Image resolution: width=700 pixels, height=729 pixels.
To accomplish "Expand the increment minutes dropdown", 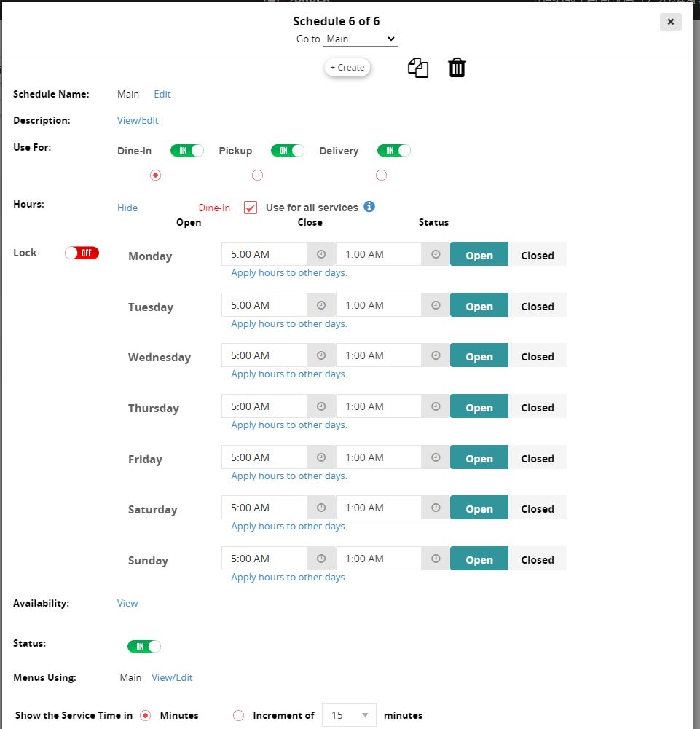I will tap(350, 715).
